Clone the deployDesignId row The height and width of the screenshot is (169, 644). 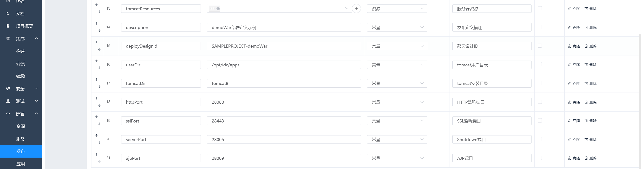[x=574, y=46]
